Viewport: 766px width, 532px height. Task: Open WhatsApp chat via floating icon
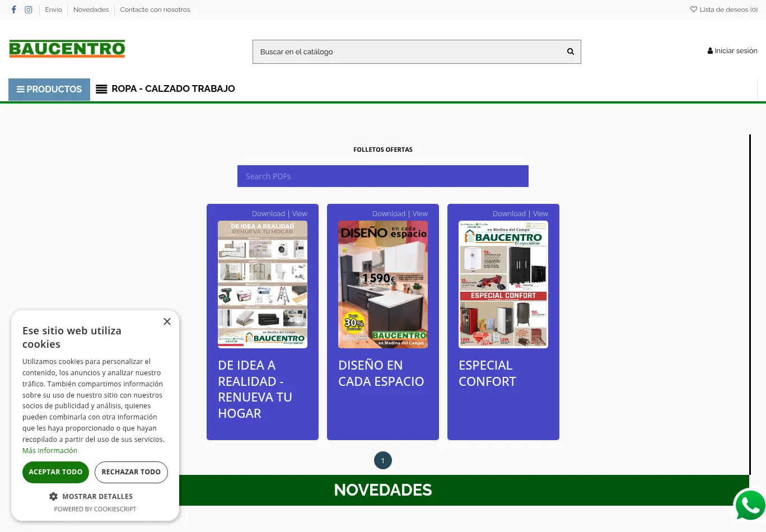point(750,505)
